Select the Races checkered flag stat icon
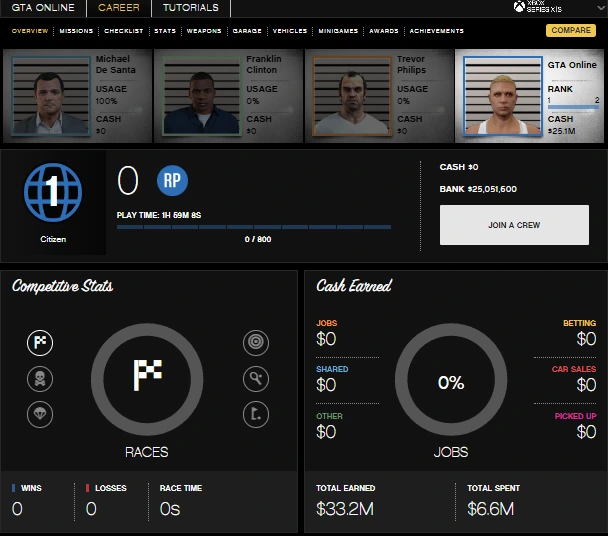608x536 pixels. (x=40, y=342)
